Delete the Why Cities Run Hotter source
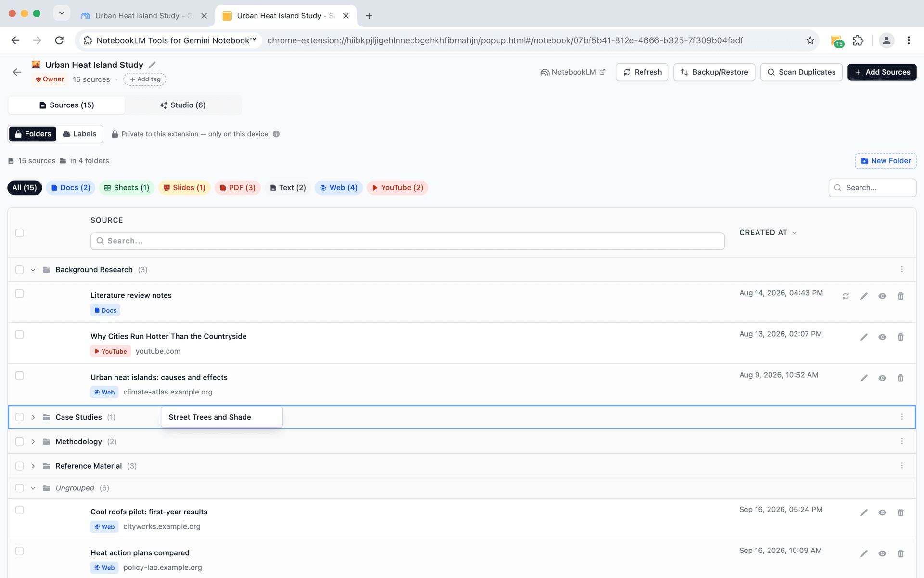The width and height of the screenshot is (924, 578). click(x=900, y=337)
